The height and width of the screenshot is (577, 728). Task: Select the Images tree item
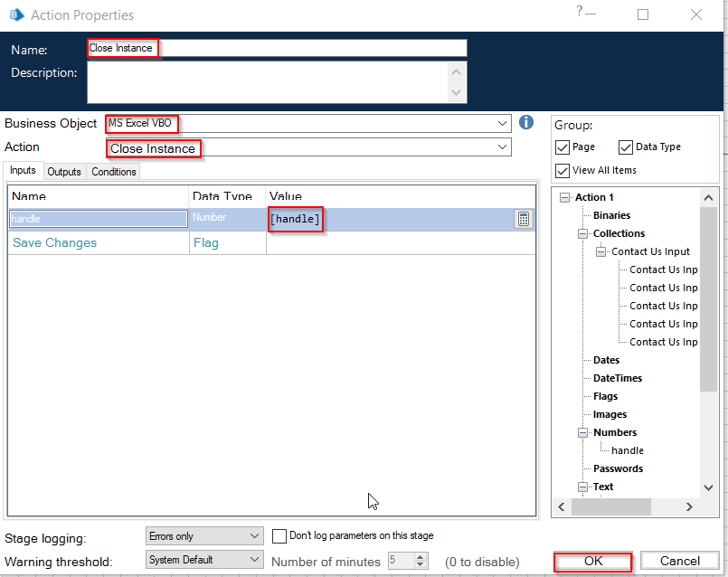(x=610, y=414)
